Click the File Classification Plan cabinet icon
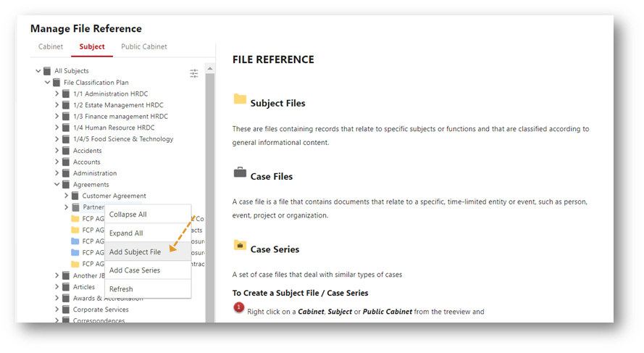Image resolution: width=644 pixels, height=353 pixels. pyautogui.click(x=57, y=83)
